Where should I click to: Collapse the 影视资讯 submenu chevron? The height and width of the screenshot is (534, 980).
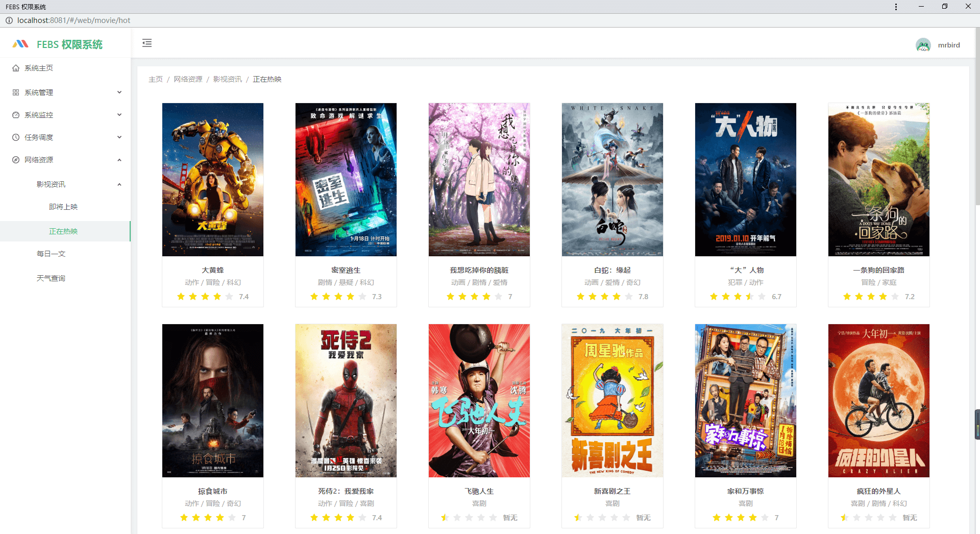119,184
